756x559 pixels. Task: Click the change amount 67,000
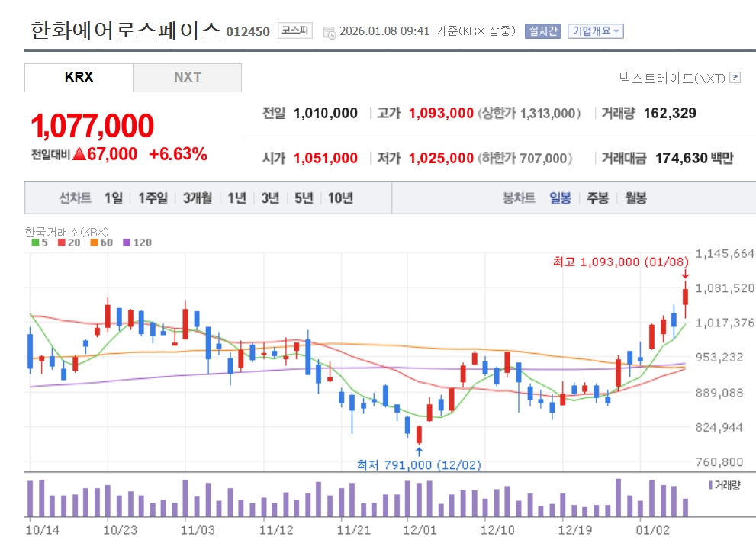pos(112,154)
